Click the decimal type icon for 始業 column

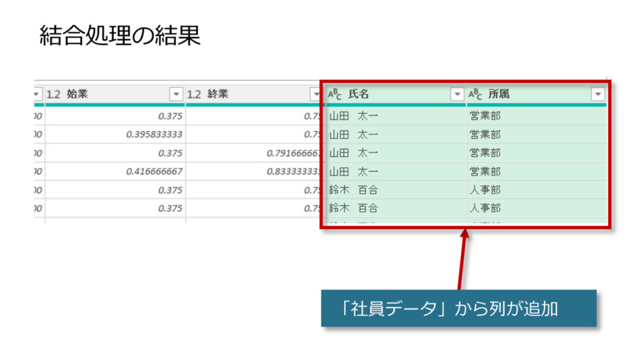tap(53, 94)
